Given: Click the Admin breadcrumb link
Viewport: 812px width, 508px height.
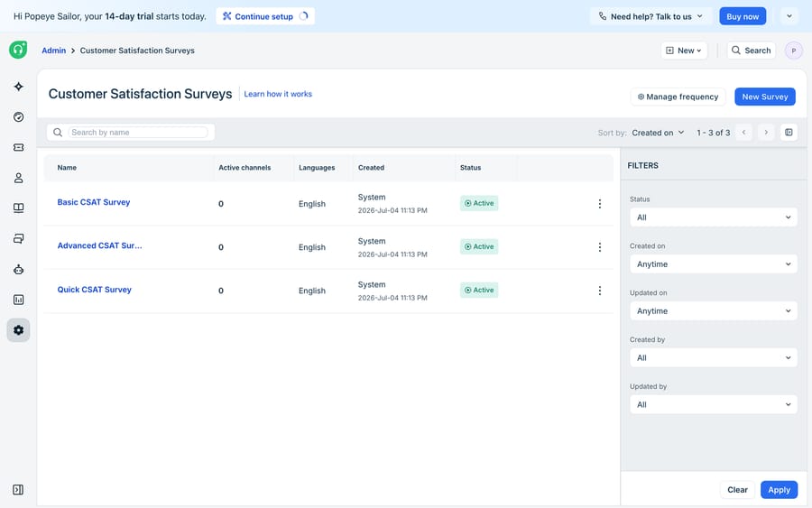Looking at the screenshot, I should (x=54, y=51).
